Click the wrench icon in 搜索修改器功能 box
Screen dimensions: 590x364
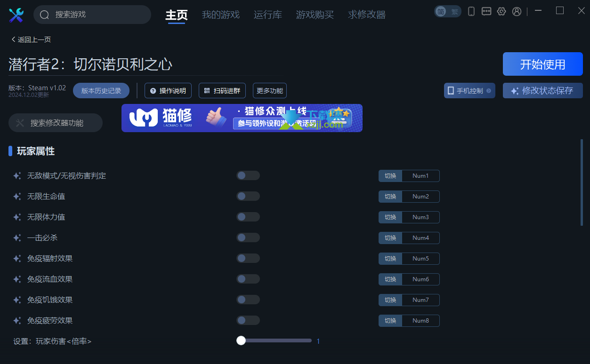pos(20,123)
